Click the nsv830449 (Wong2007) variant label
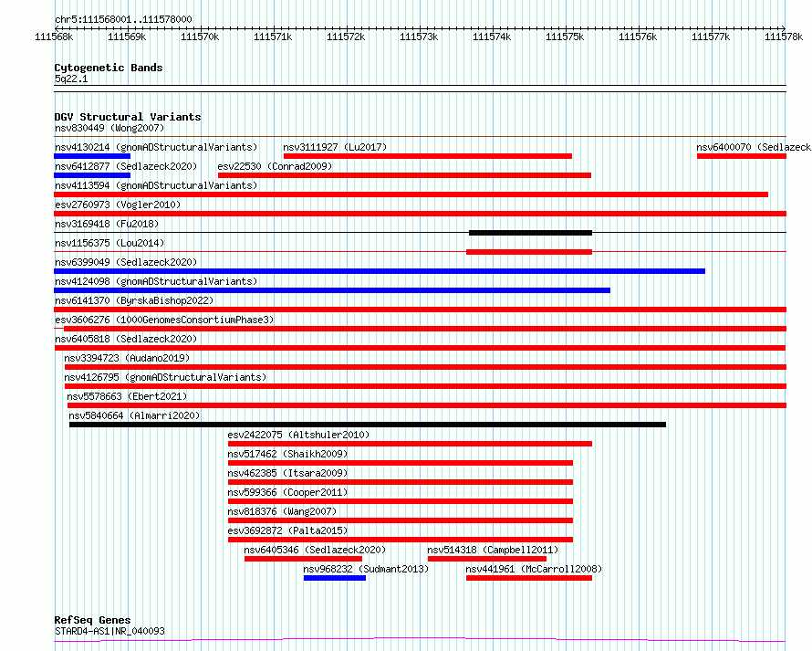The image size is (812, 651). click(109, 128)
